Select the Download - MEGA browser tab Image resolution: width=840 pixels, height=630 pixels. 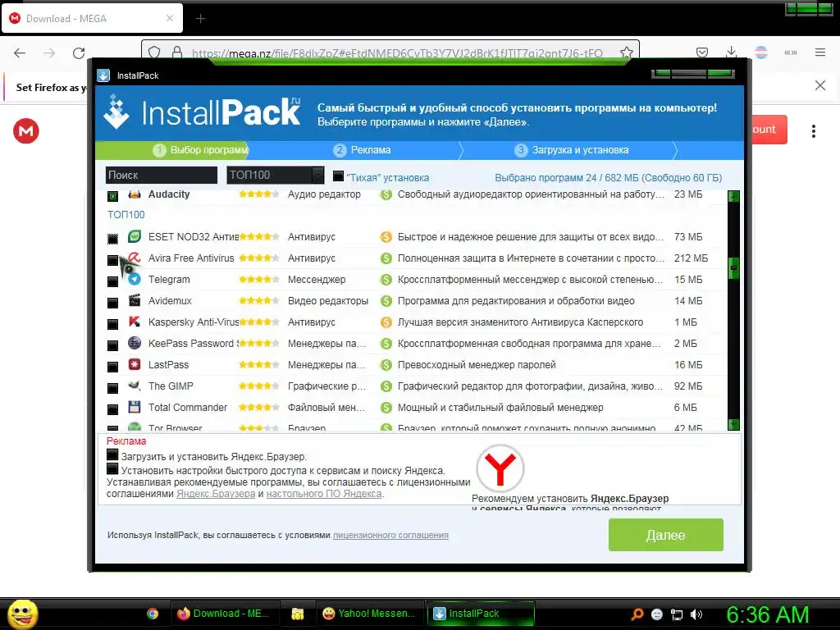[x=92, y=18]
